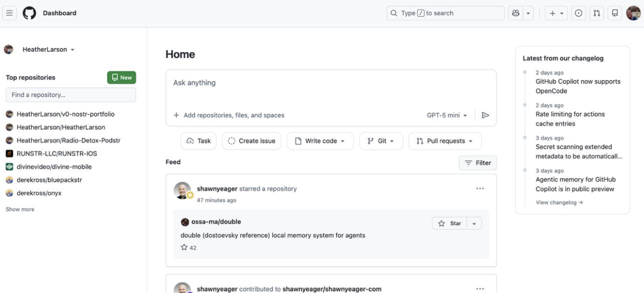Expand the Copilot dropdown arrow
The image size is (644, 293).
pyautogui.click(x=529, y=13)
